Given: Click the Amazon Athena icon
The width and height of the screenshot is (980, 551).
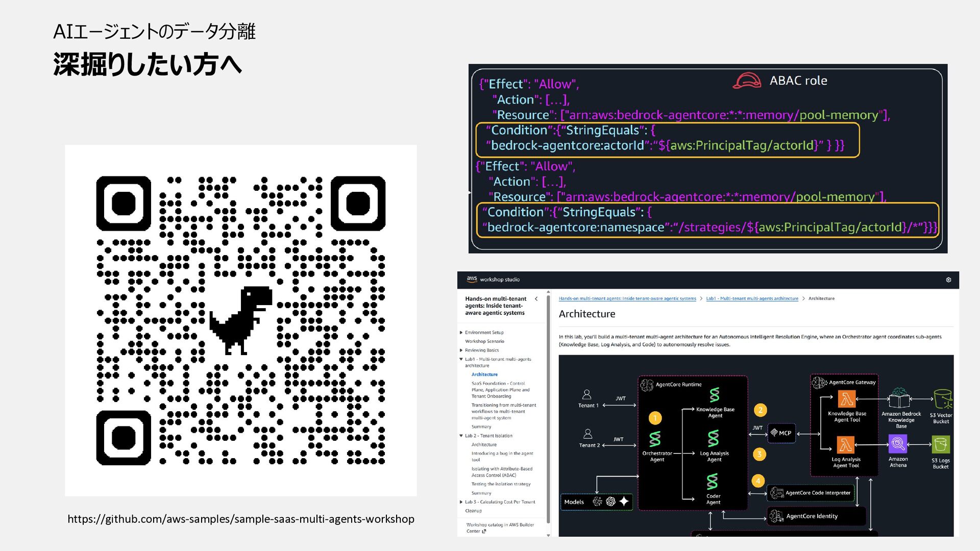Looking at the screenshot, I should click(x=897, y=444).
